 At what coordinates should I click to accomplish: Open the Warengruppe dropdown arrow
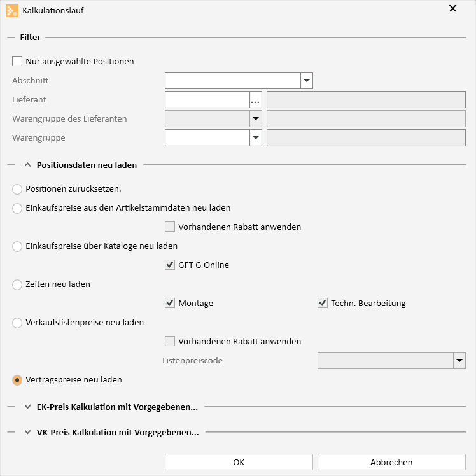pyautogui.click(x=256, y=138)
